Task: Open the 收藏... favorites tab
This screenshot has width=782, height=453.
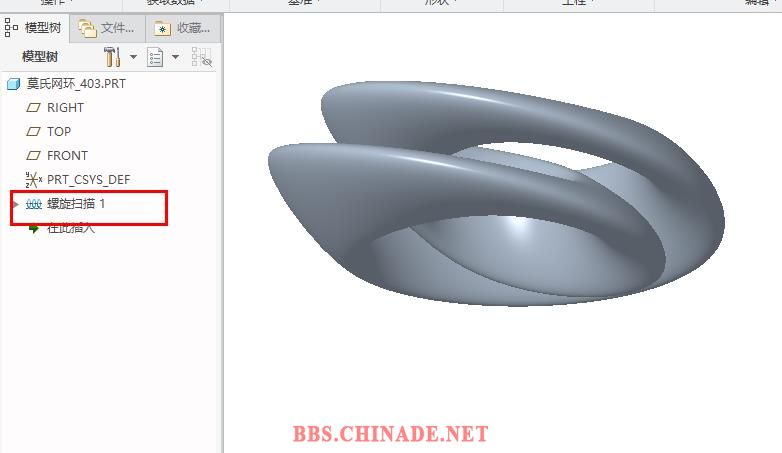Action: tap(183, 28)
